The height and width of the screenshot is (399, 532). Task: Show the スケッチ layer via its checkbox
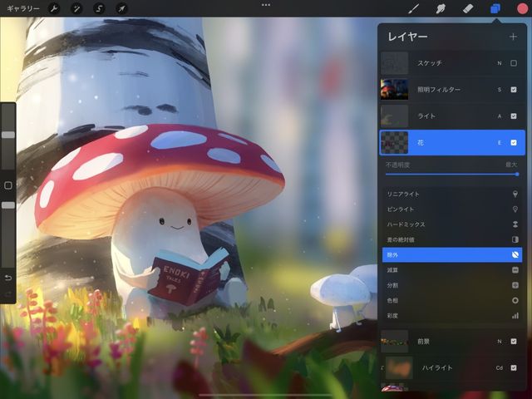(x=514, y=63)
